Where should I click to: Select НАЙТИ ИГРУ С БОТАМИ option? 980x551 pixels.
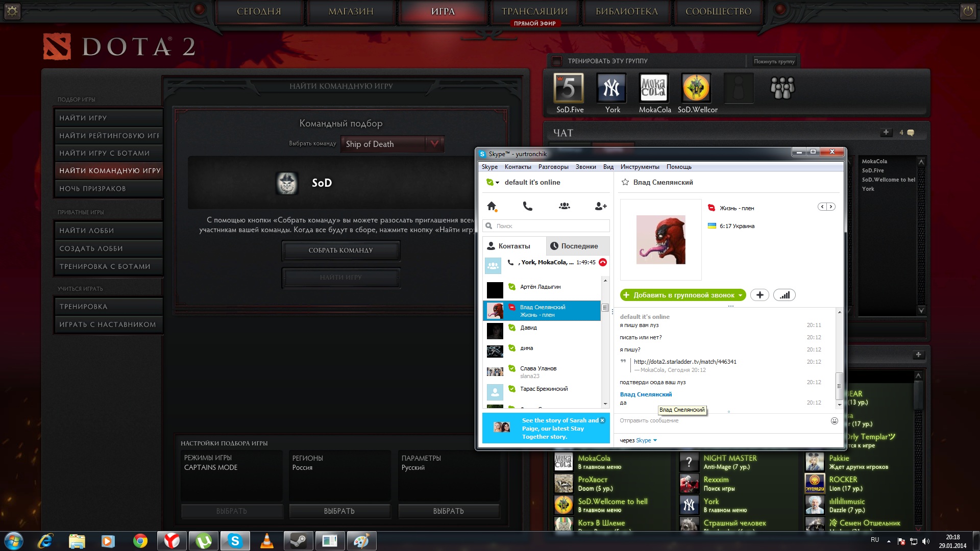pos(108,153)
